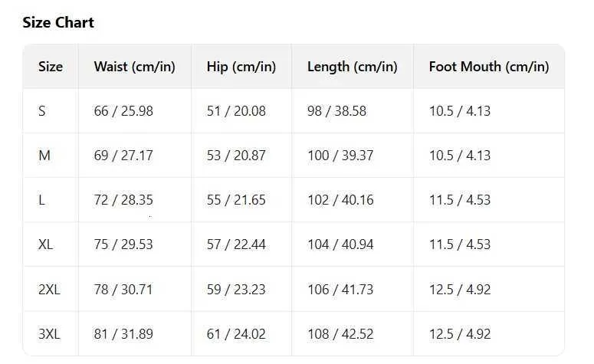Select the S size row label
594x364 pixels.
click(x=42, y=111)
